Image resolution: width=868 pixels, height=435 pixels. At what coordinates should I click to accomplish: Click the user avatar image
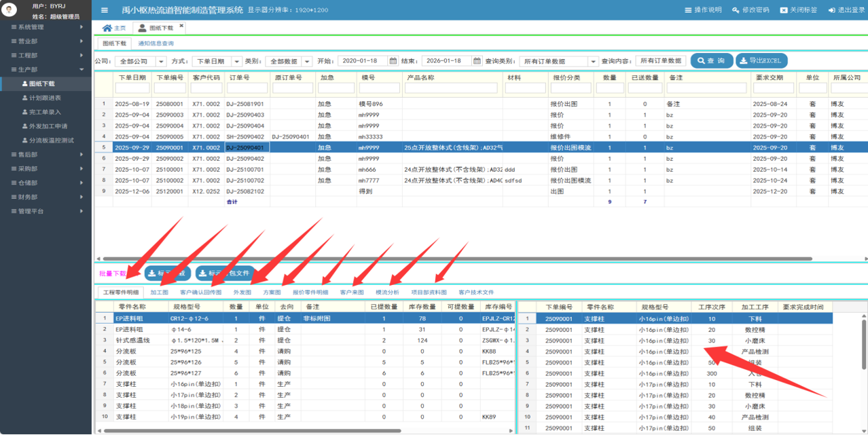click(10, 10)
